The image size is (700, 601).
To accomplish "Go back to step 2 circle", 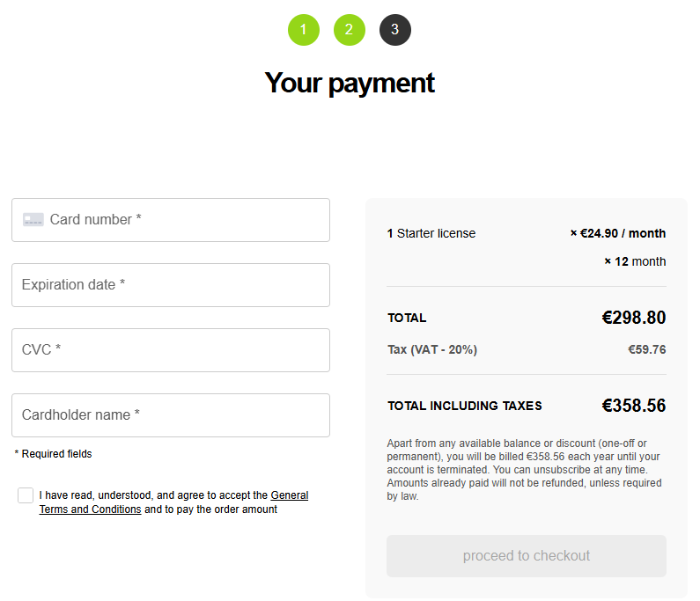I will pyautogui.click(x=350, y=30).
